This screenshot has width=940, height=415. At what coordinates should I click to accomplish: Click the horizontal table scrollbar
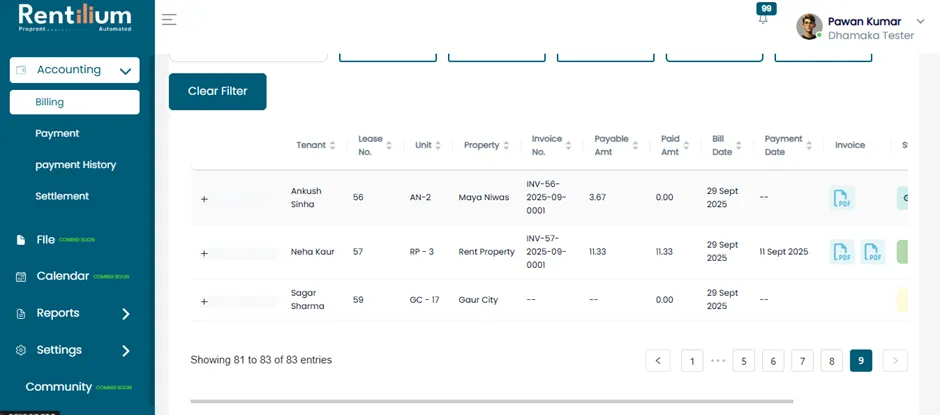pyautogui.click(x=492, y=401)
